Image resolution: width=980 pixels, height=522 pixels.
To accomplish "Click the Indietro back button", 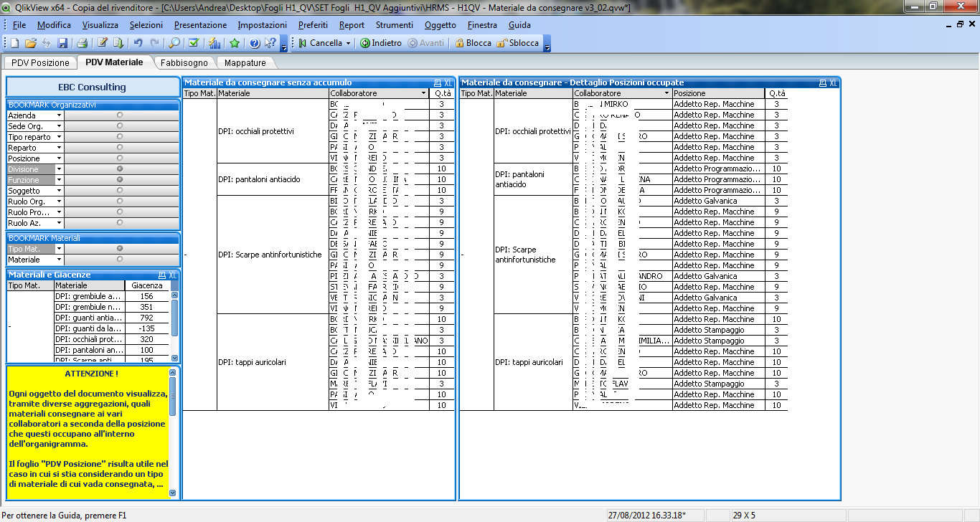I will 381,43.
